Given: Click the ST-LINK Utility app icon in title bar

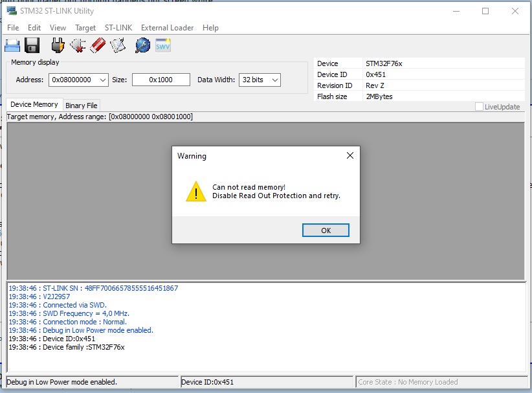Looking at the screenshot, I should click(12, 10).
